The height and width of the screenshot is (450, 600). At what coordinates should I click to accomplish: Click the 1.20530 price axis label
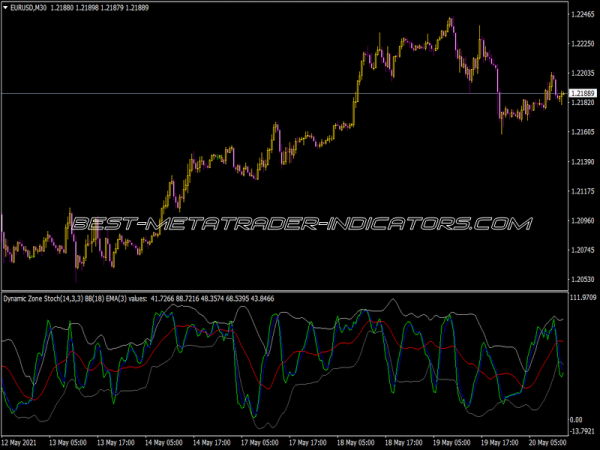582,279
